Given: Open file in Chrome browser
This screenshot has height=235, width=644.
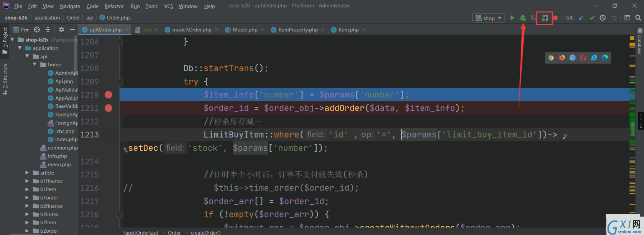Looking at the screenshot, I should (x=551, y=58).
